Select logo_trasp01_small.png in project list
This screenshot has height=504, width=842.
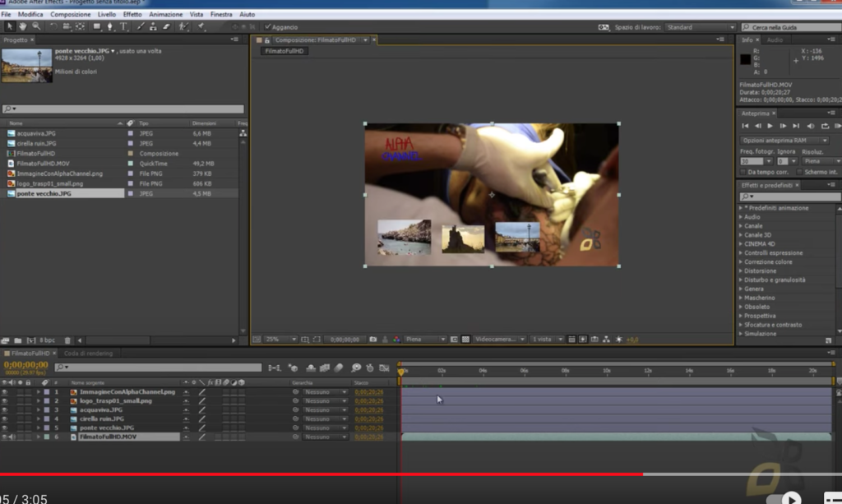49,183
